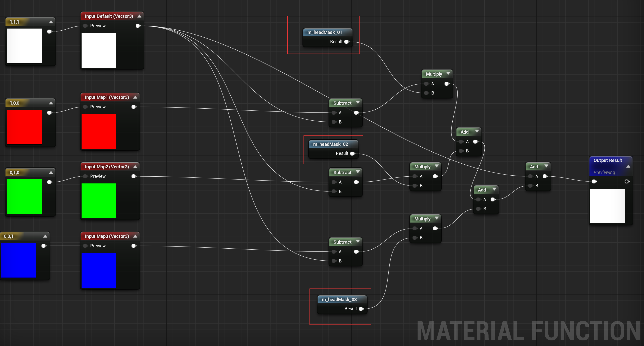The height and width of the screenshot is (346, 644).
Task: Click the Output Result white preview thumbnail
Action: coord(607,206)
